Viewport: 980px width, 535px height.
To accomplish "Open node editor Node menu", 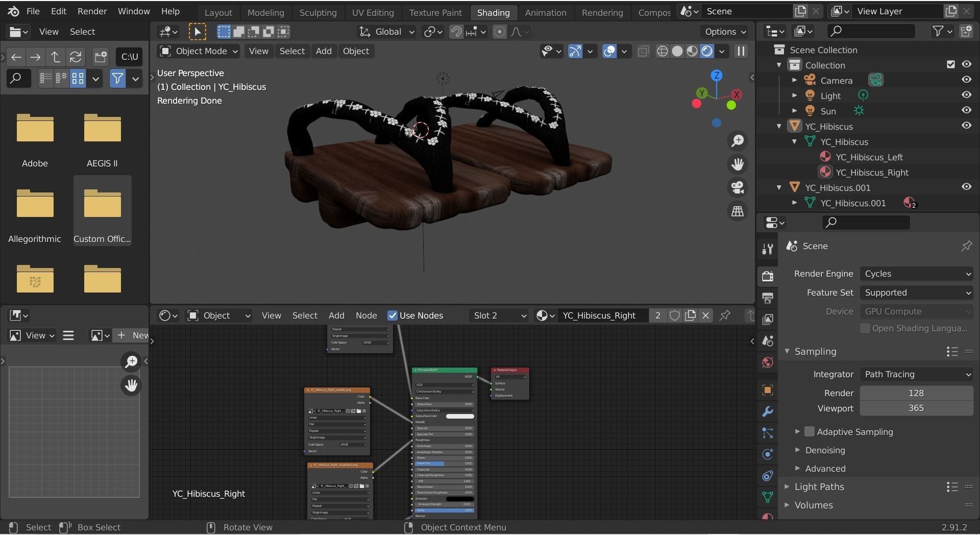I will click(x=366, y=315).
